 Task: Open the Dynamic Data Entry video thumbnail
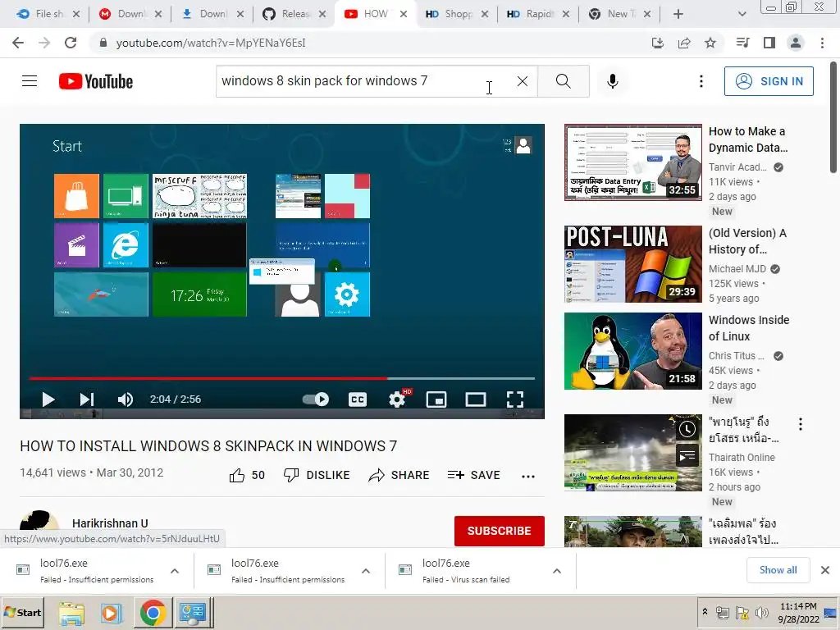click(632, 162)
